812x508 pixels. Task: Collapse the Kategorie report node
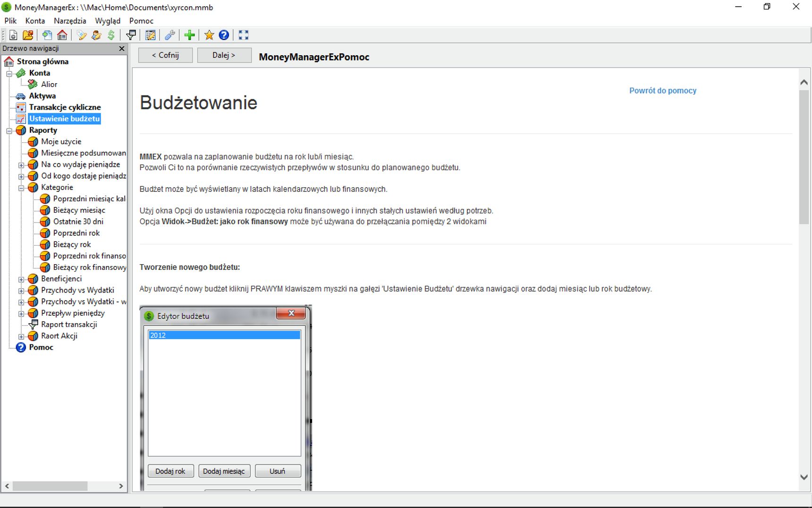point(21,188)
